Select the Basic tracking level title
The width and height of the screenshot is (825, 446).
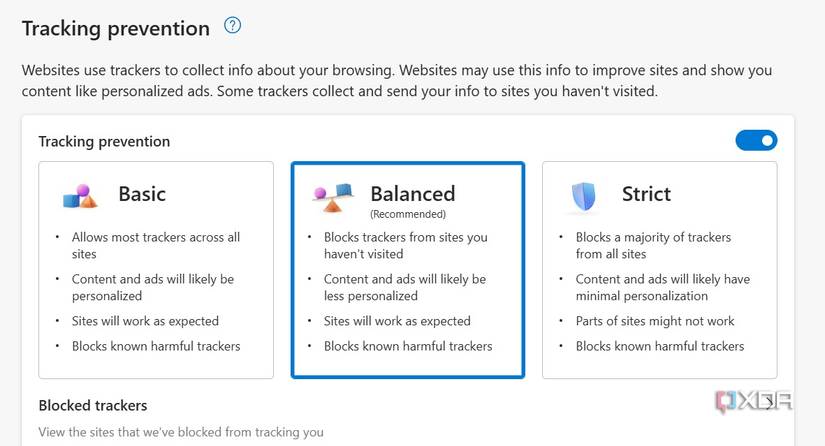pos(142,194)
